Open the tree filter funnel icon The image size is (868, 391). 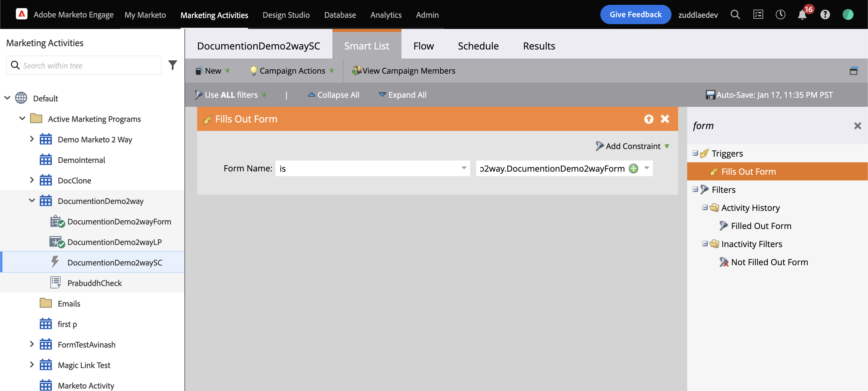[x=172, y=65]
